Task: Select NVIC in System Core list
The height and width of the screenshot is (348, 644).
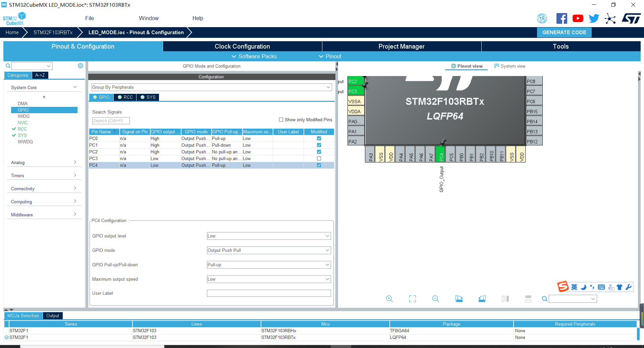Action: coord(23,123)
